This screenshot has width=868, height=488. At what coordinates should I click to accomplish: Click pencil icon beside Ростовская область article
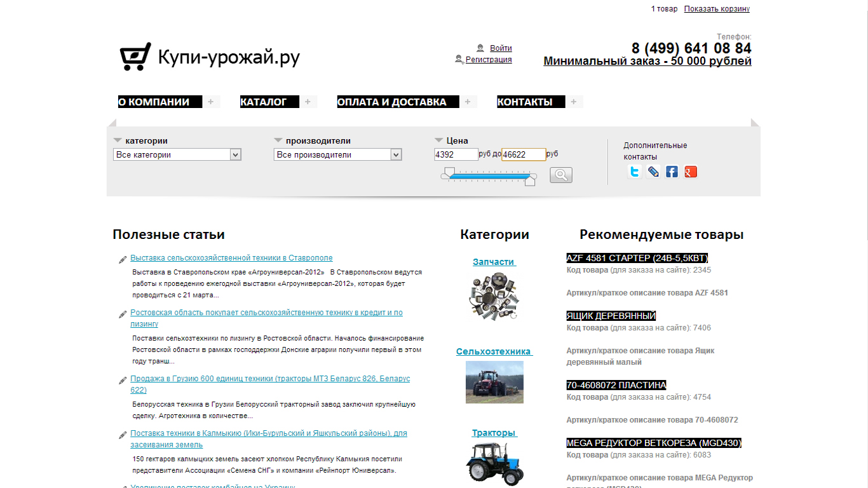pos(123,314)
